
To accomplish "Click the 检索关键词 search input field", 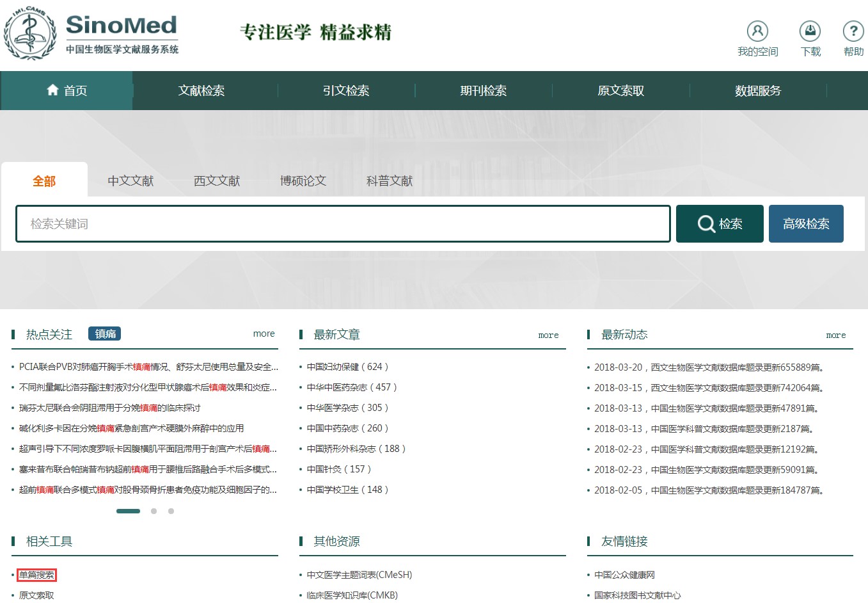I will click(343, 224).
